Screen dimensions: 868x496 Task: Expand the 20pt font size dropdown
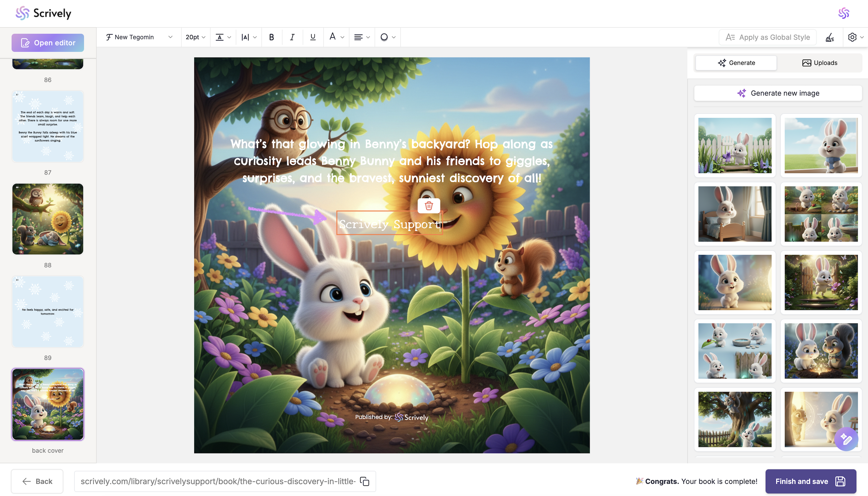pyautogui.click(x=195, y=37)
